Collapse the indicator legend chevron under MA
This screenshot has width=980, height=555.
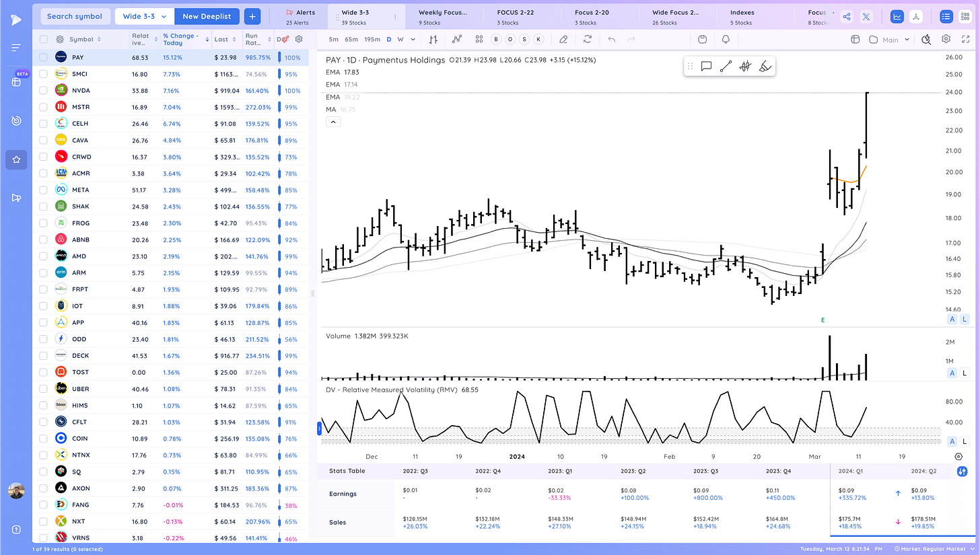(x=333, y=122)
